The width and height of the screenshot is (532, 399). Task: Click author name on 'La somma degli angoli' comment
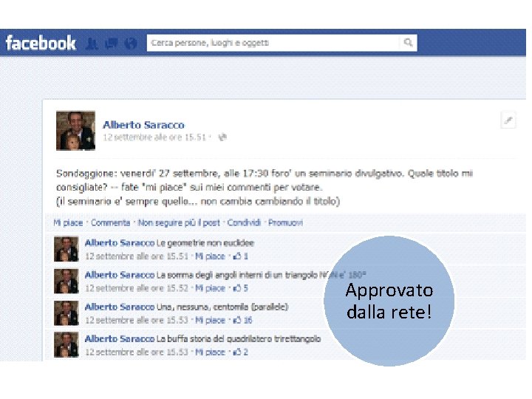(120, 275)
